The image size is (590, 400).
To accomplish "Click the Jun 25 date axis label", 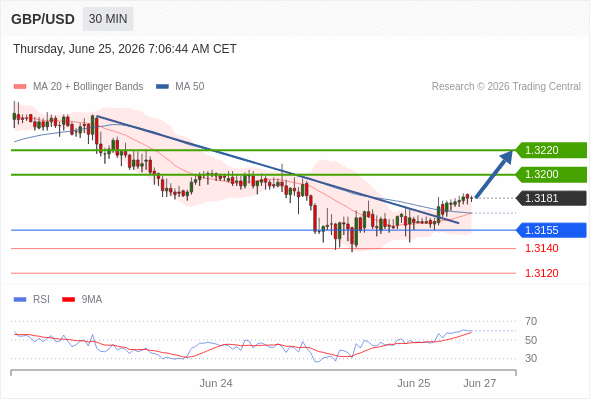I will 414,383.
